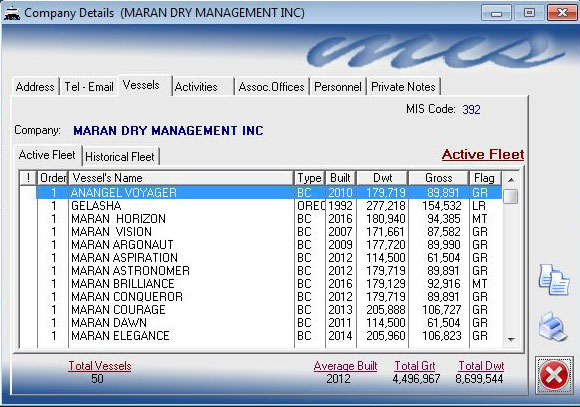580x407 pixels.
Task: Click the MIS Code value 392
Action: pyautogui.click(x=471, y=110)
